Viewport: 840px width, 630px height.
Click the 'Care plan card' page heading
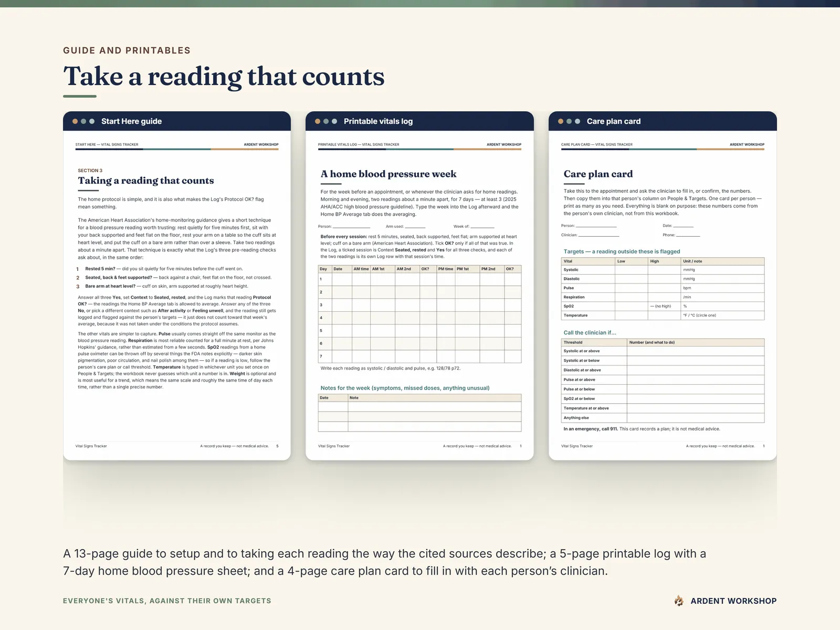pos(598,174)
